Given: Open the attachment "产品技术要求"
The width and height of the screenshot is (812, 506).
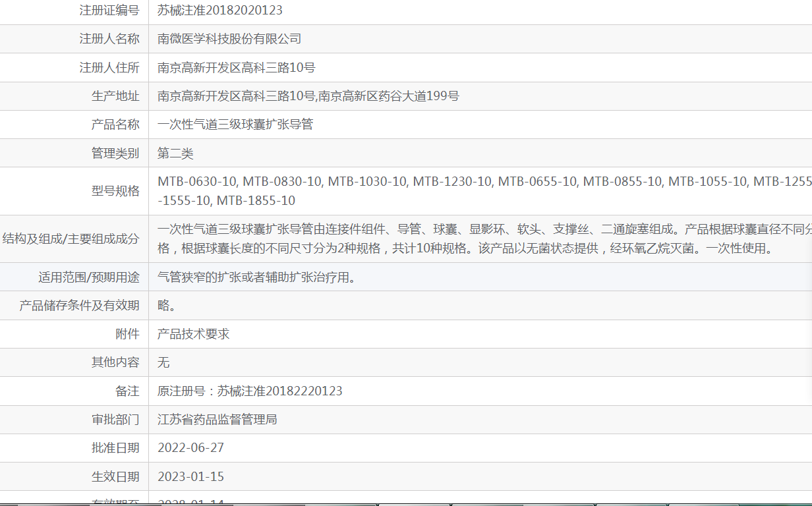Looking at the screenshot, I should coord(194,334).
